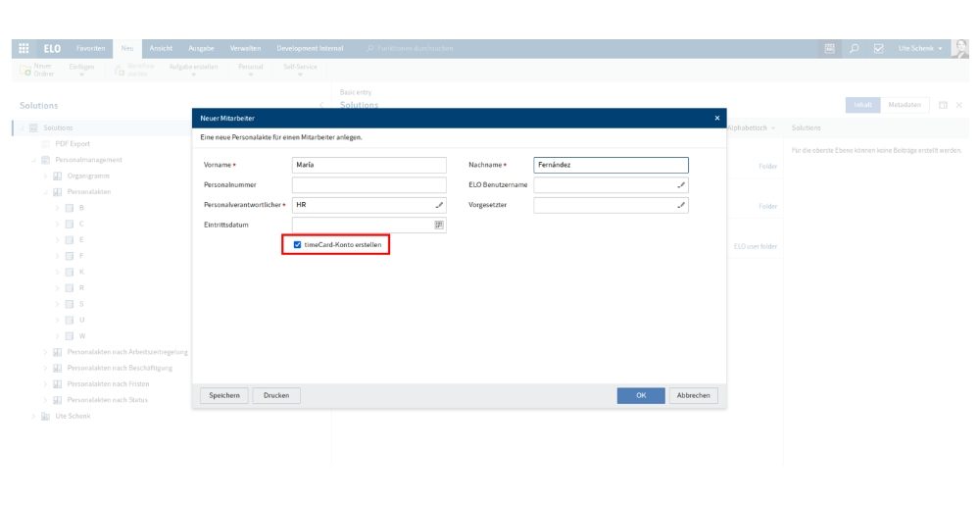Image resolution: width=980 pixels, height=505 pixels.
Task: Click the calendar icon in Eintrittsdatum field
Action: point(439,225)
